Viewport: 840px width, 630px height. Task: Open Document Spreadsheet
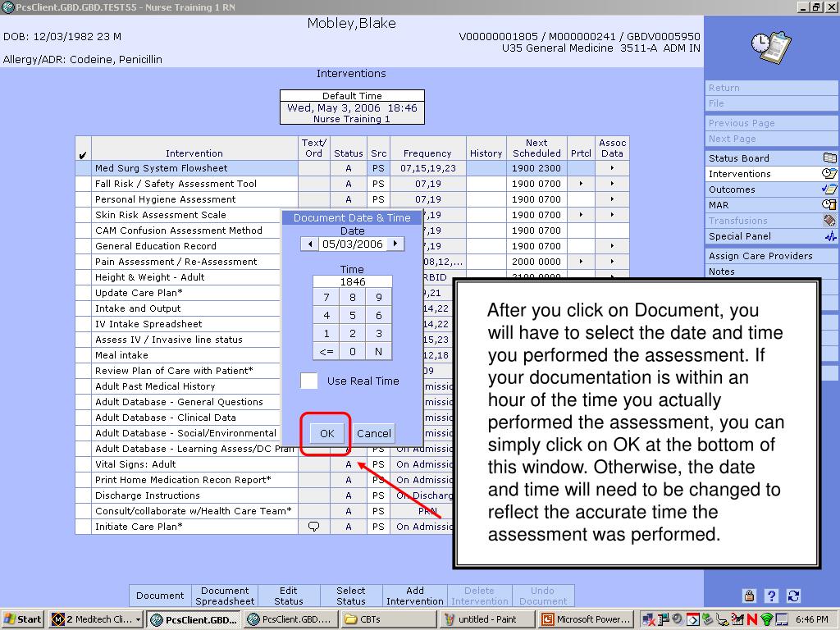point(225,596)
